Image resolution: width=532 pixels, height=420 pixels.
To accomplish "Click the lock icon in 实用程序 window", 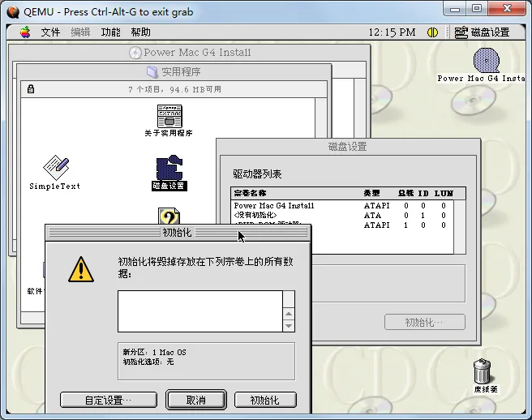I will [31, 89].
